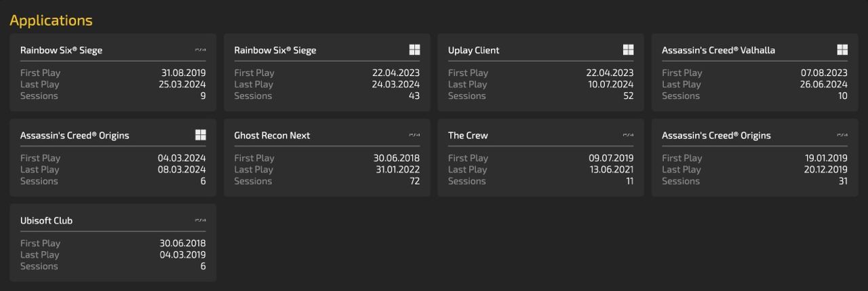Open the Ghost Recon Next title

point(272,136)
